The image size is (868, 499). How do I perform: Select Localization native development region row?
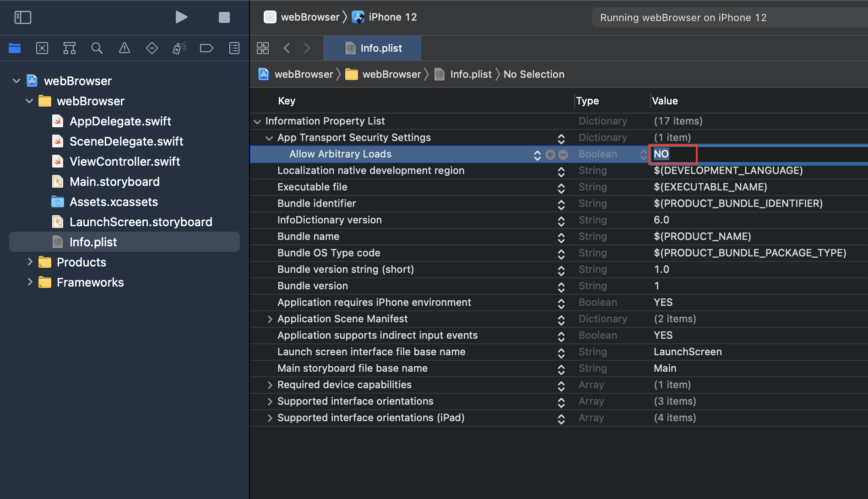click(x=559, y=171)
